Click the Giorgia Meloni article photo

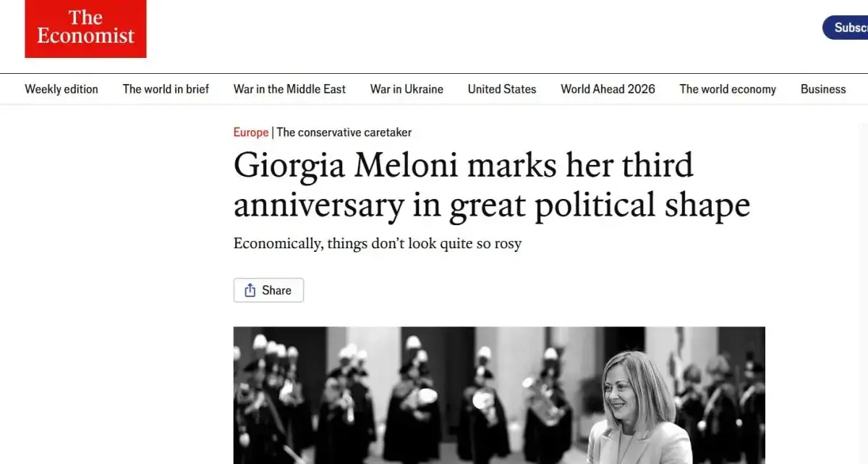click(499, 395)
